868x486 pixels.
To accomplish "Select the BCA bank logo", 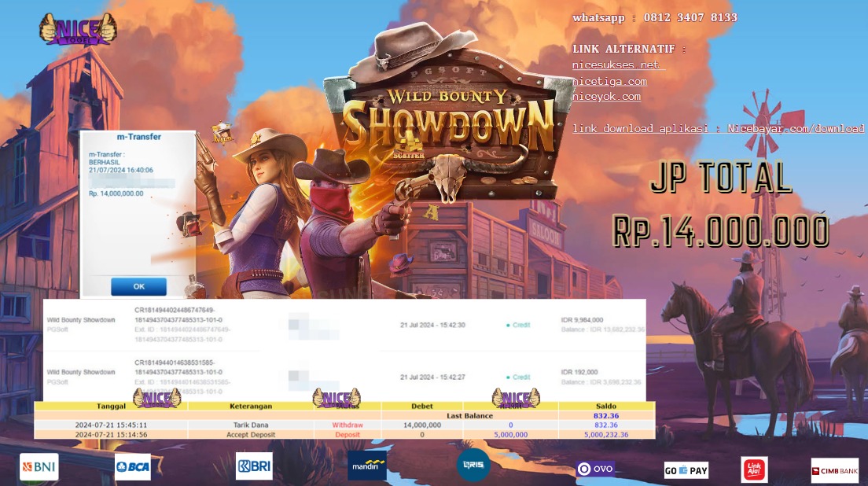I will coord(132,467).
